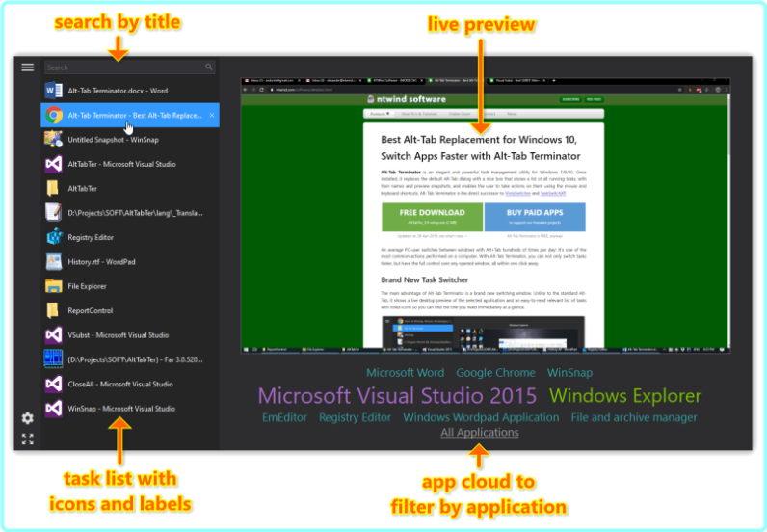
Task: Click ntwind software logo in preview
Action: pyautogui.click(x=407, y=99)
